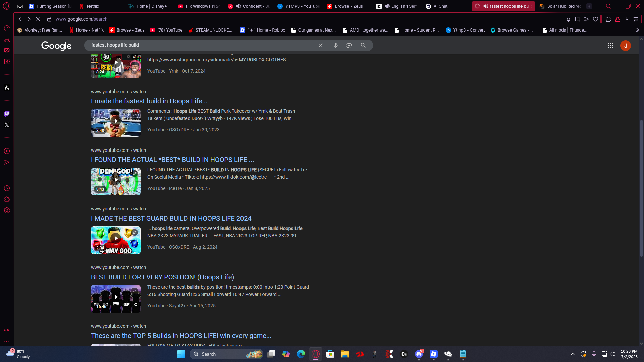Play the 16:46 positions video thumbnail

coord(116,299)
